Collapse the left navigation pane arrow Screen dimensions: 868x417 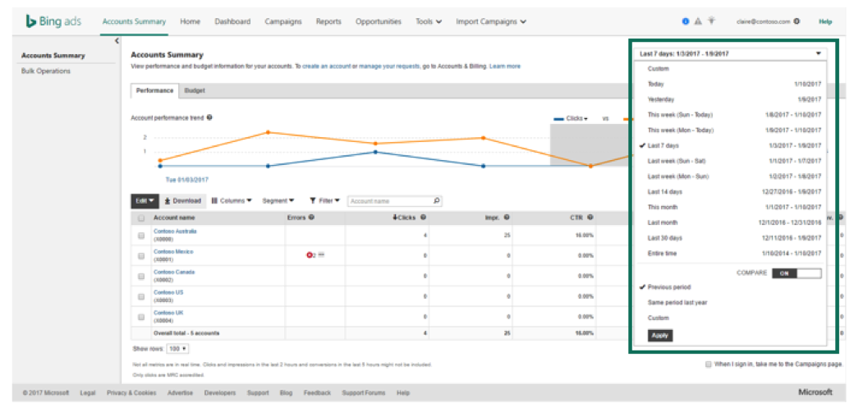117,41
